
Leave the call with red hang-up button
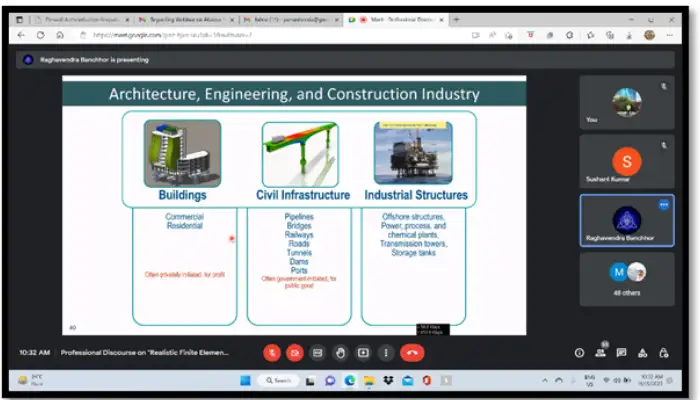pyautogui.click(x=411, y=352)
